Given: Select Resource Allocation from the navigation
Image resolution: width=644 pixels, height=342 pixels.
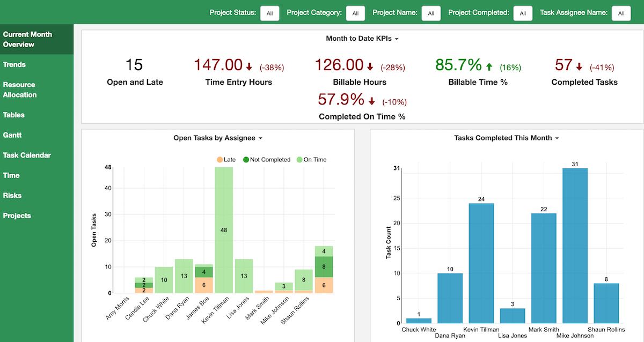Looking at the screenshot, I should [x=19, y=89].
